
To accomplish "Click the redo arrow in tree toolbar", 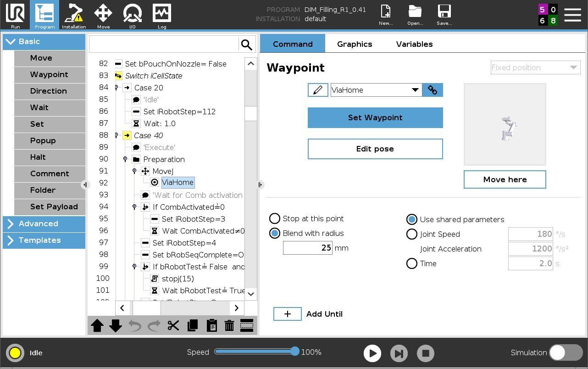I will [154, 325].
